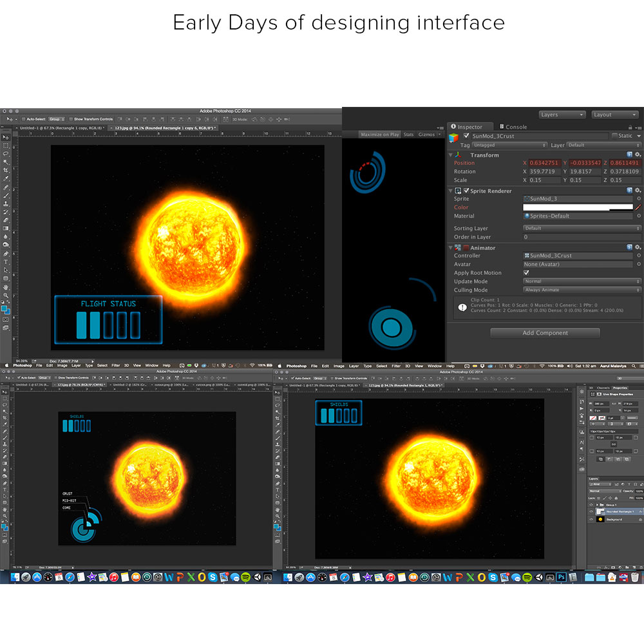Click the Photoshop Ps icon in the Dock
The width and height of the screenshot is (644, 644).
pos(562,576)
